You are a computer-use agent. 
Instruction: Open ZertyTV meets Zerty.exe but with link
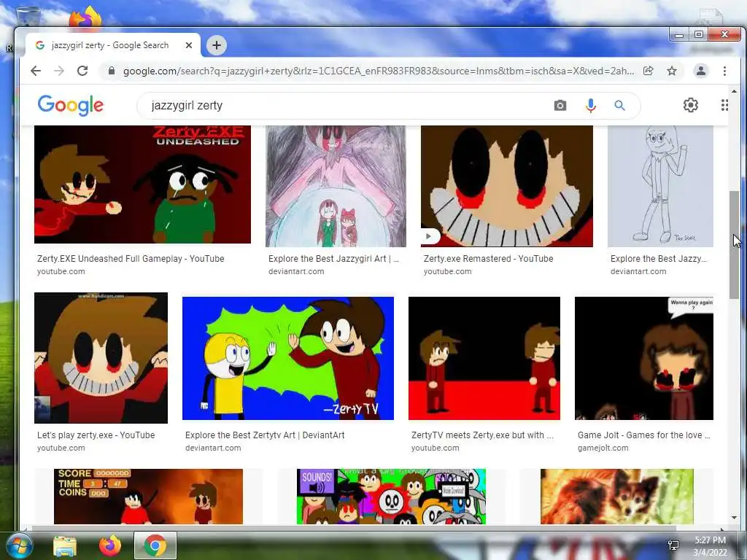(x=483, y=435)
